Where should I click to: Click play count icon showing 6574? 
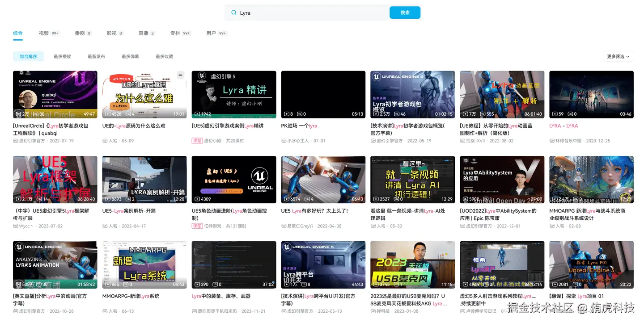287,199
